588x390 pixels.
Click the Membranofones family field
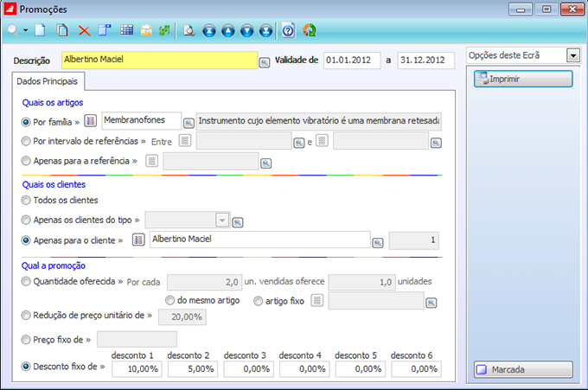tap(141, 121)
